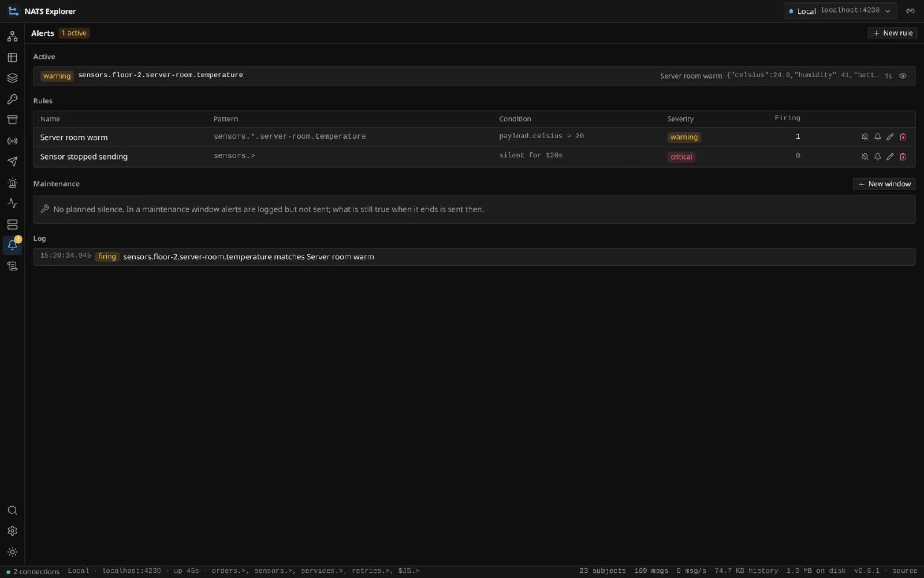Click the 'sensors.>' pattern cell

(x=234, y=155)
